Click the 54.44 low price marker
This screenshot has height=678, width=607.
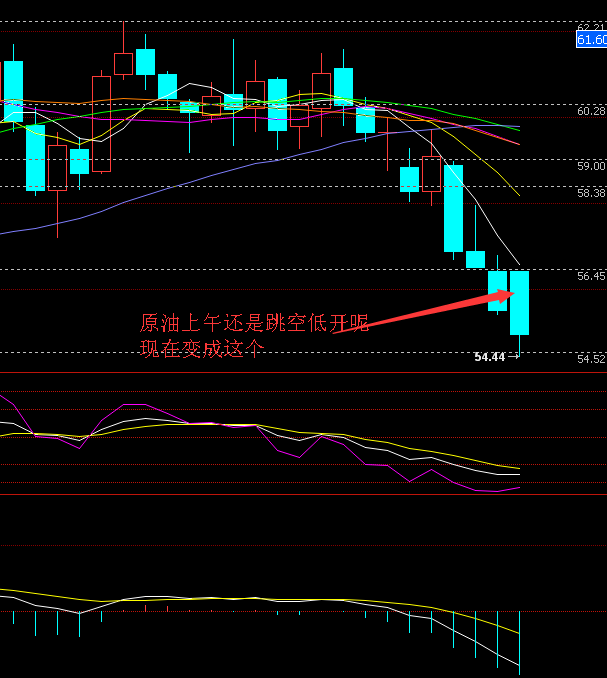coord(490,356)
